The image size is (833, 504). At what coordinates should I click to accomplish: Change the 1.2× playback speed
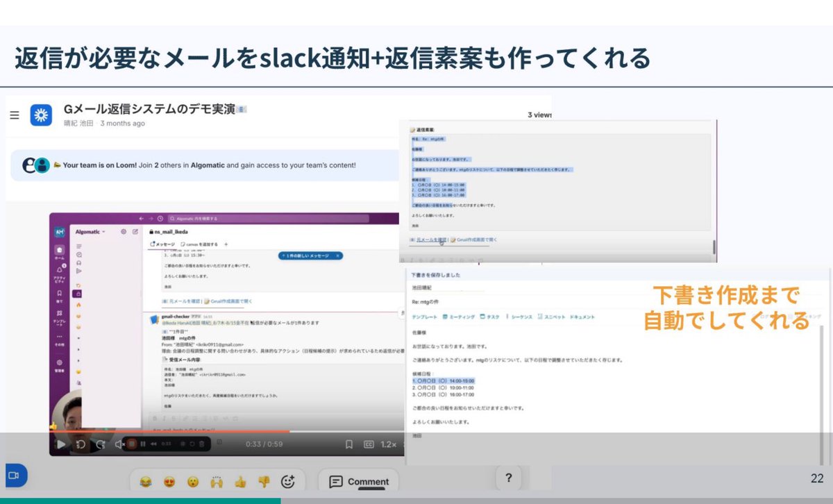pos(389,444)
